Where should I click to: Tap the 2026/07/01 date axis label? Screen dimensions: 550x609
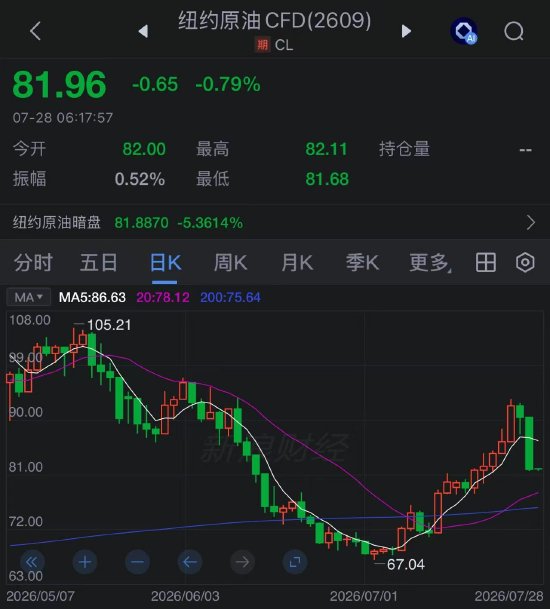pyautogui.click(x=364, y=596)
